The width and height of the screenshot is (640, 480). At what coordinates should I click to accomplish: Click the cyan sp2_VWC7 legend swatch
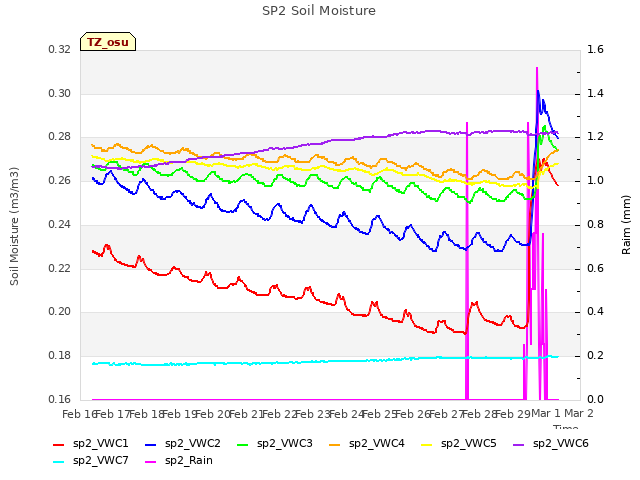tap(59, 462)
